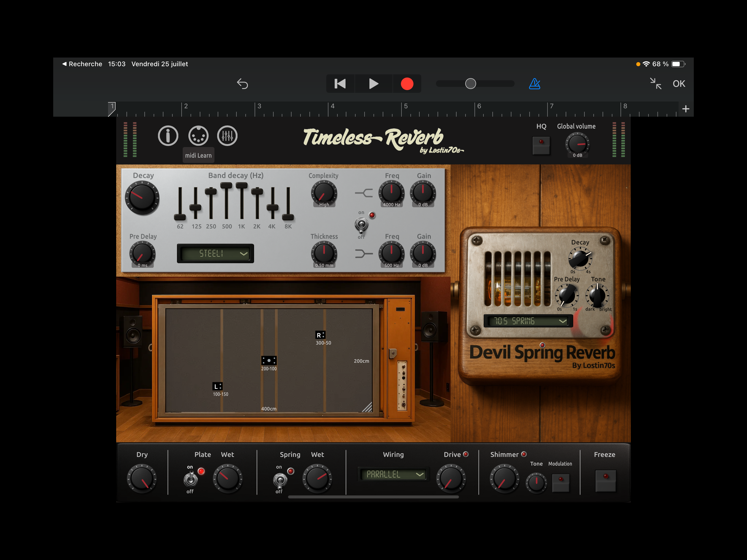Toggle the Drive LED
Viewport: 747px width, 560px height.
tap(466, 454)
